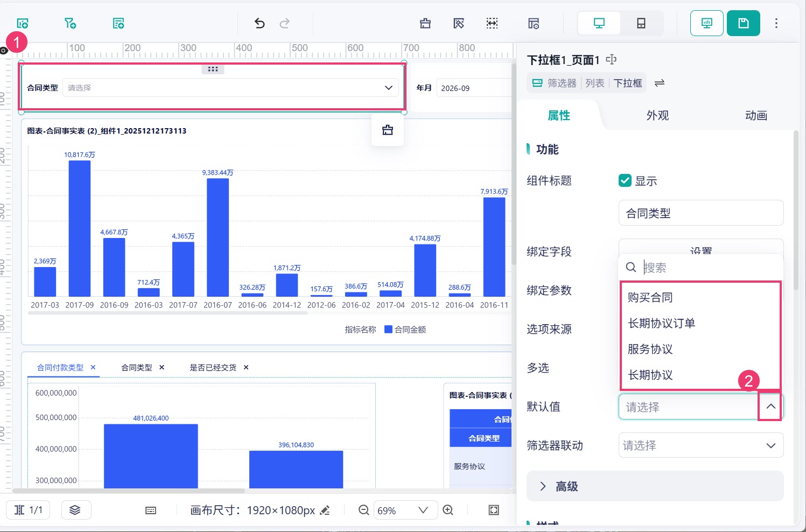The height and width of the screenshot is (532, 806).
Task: Click the swap component type arrows icon
Action: (660, 83)
